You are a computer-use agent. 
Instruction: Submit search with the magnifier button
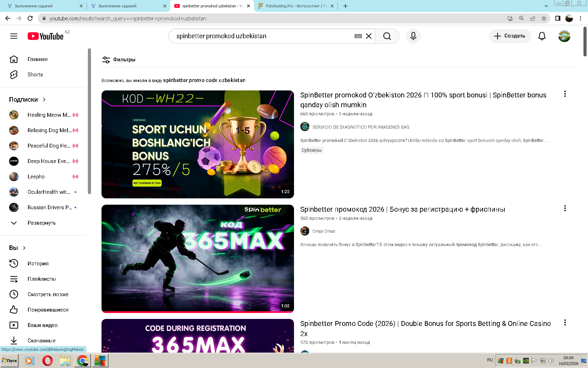pos(387,36)
